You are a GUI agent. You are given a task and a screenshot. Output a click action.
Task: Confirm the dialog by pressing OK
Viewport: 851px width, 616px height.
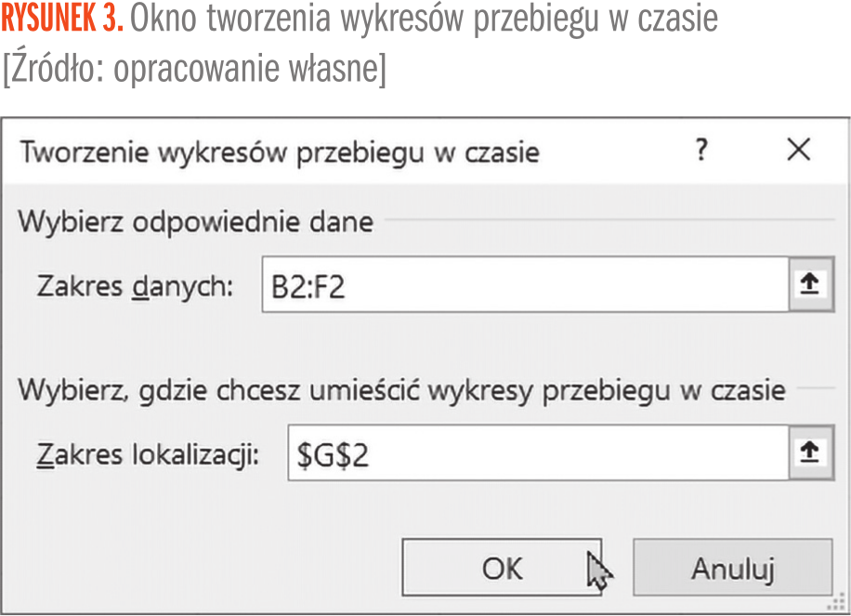(x=502, y=568)
